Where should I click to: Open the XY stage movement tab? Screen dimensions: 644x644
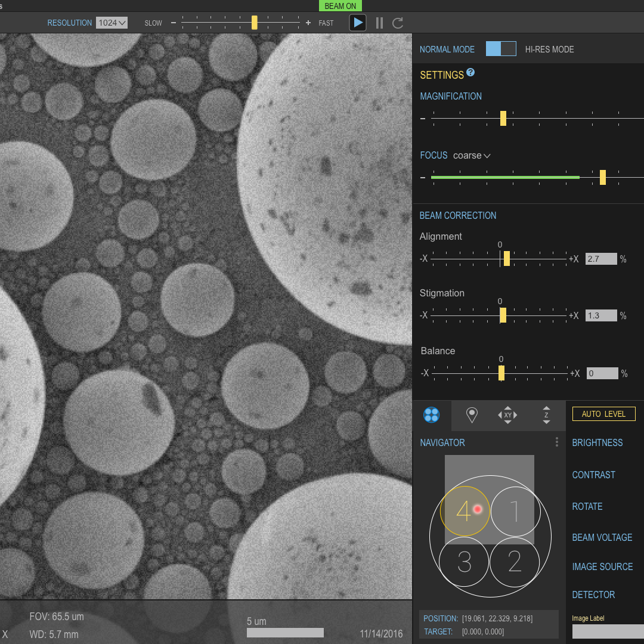point(507,415)
